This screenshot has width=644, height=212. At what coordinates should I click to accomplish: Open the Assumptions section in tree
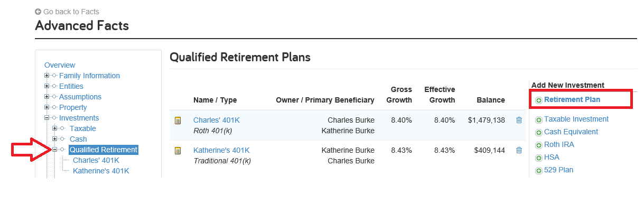(80, 97)
